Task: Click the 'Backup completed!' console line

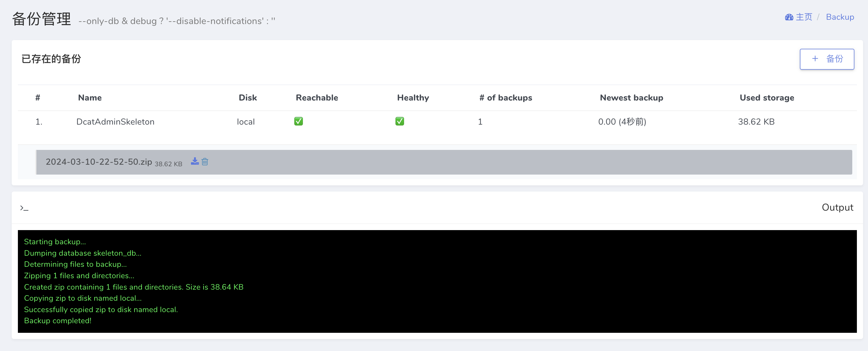Action: (58, 321)
